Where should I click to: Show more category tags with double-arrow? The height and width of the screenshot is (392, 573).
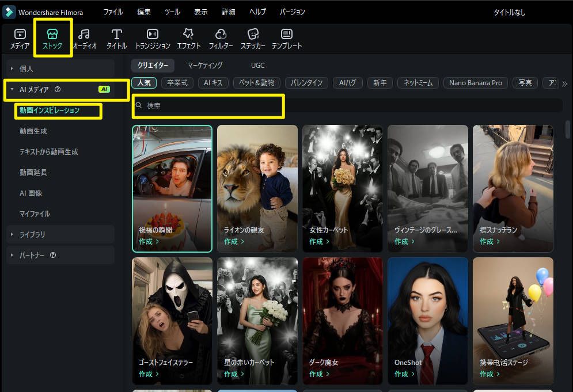click(x=564, y=83)
